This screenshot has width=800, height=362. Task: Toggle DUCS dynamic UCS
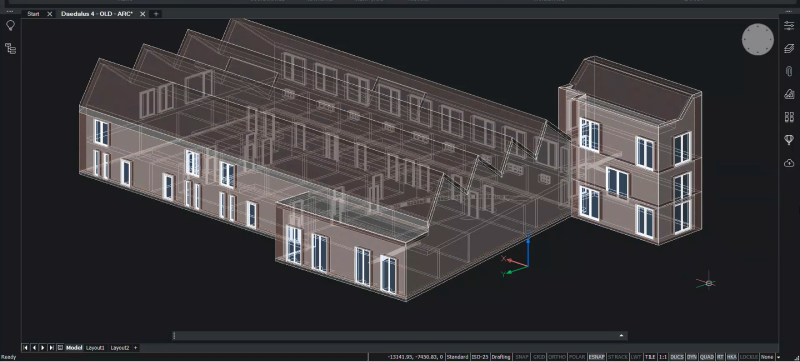point(677,357)
